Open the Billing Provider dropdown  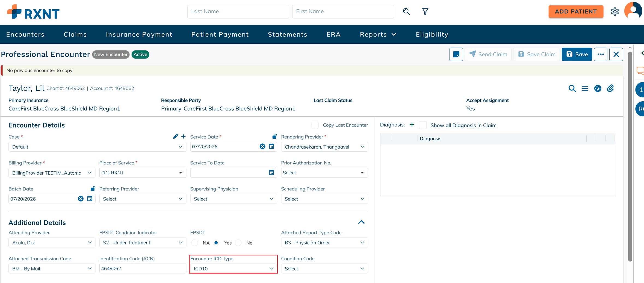(52, 173)
